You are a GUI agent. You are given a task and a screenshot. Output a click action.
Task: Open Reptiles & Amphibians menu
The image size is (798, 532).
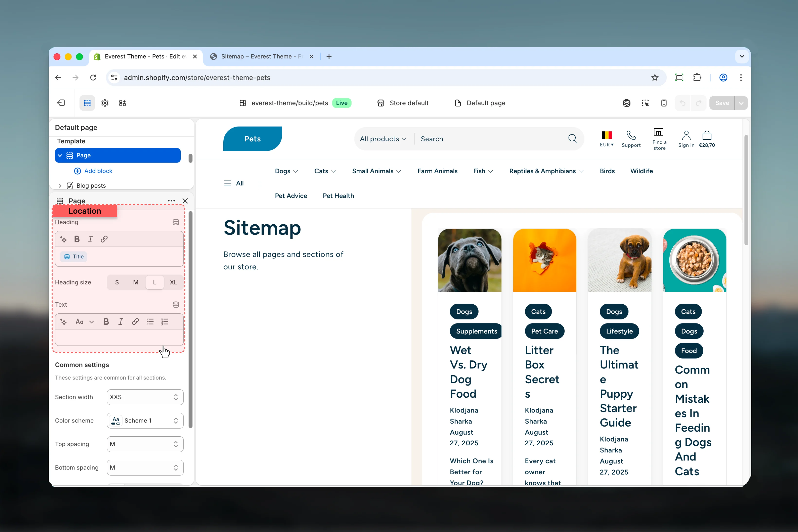point(546,171)
